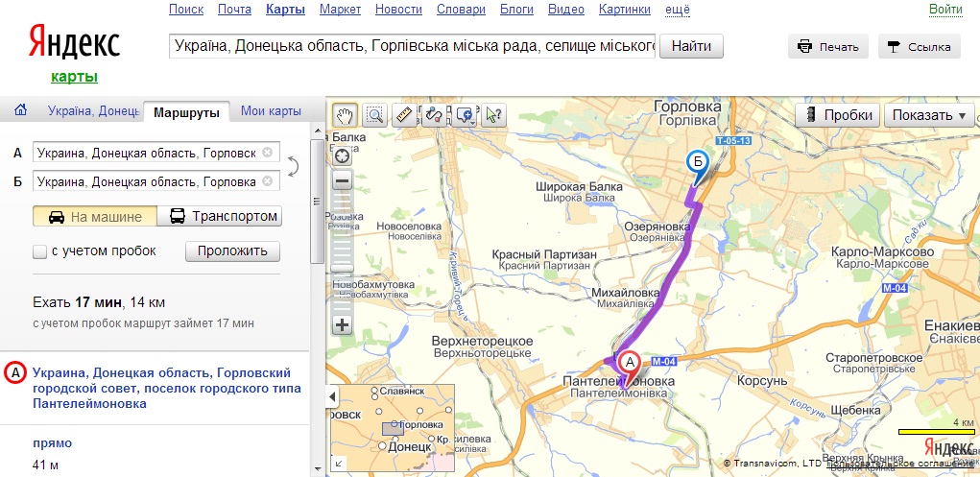Click the 'Проложить' route button
Viewport: 980px width, 477px height.
pos(232,251)
